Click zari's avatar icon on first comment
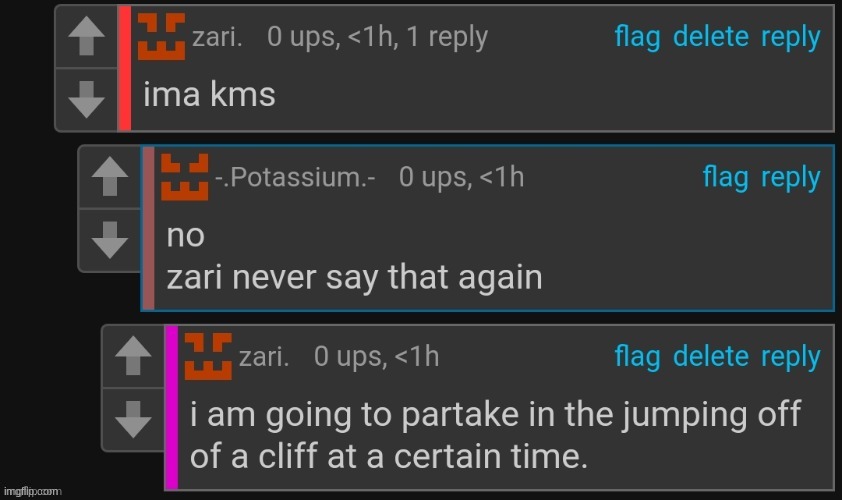Viewport: 842px width, 500px height. click(x=160, y=38)
